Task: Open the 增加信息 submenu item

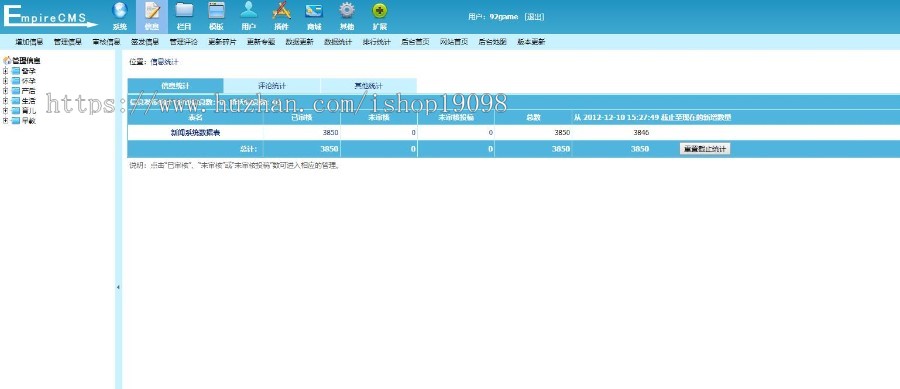Action: point(29,42)
